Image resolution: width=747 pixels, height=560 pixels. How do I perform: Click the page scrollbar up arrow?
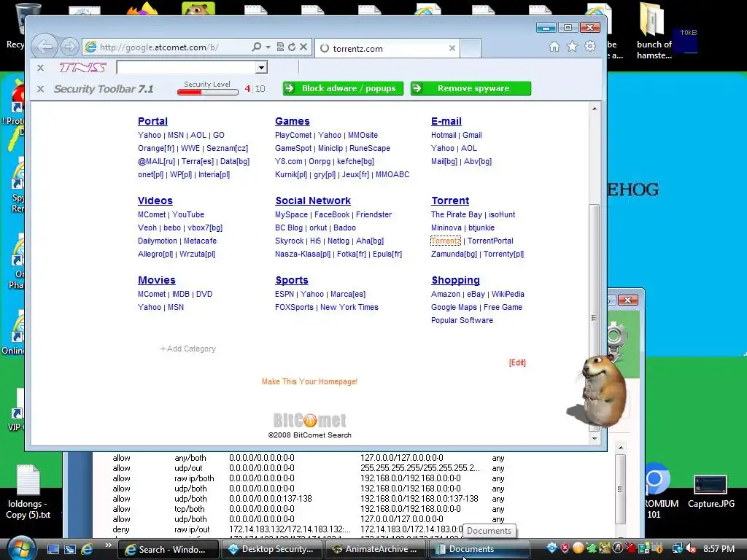click(594, 109)
